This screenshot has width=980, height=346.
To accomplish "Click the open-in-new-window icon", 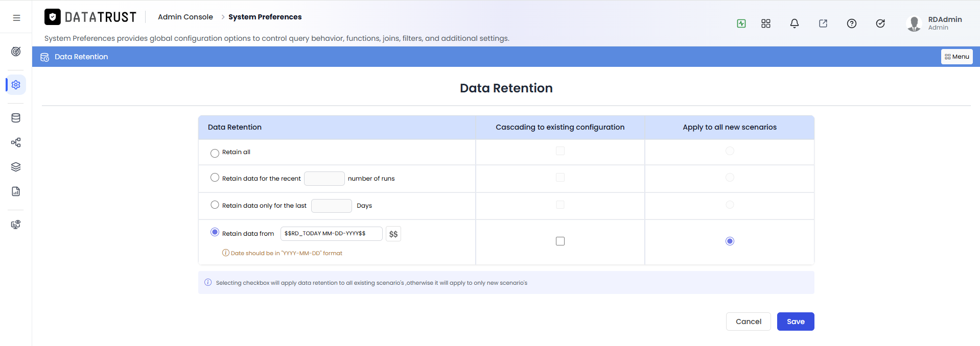I will tap(823, 23).
